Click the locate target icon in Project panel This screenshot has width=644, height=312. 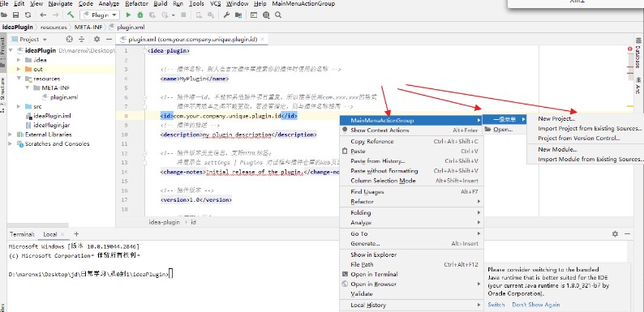[70, 39]
